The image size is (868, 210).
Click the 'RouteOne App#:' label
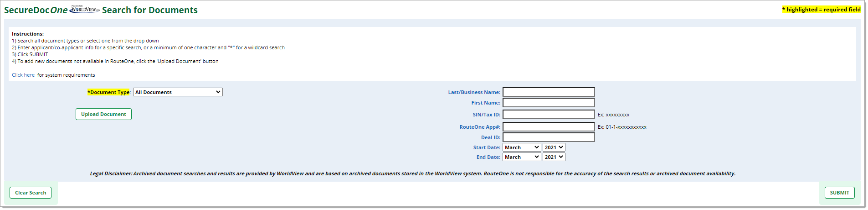480,127
